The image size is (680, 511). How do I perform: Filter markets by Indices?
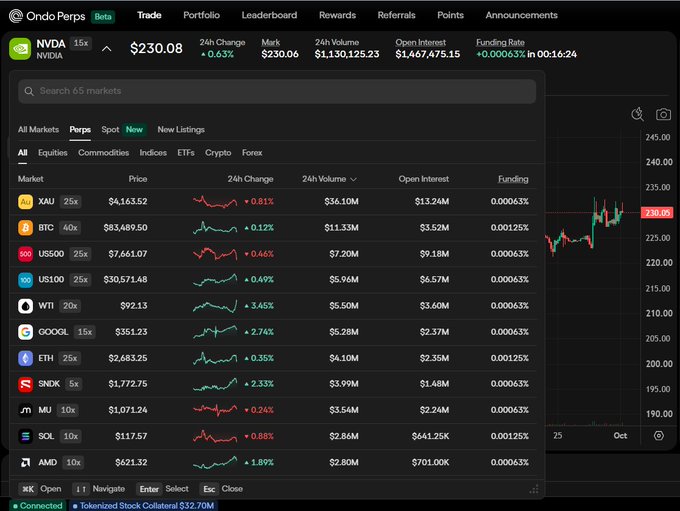coord(153,153)
